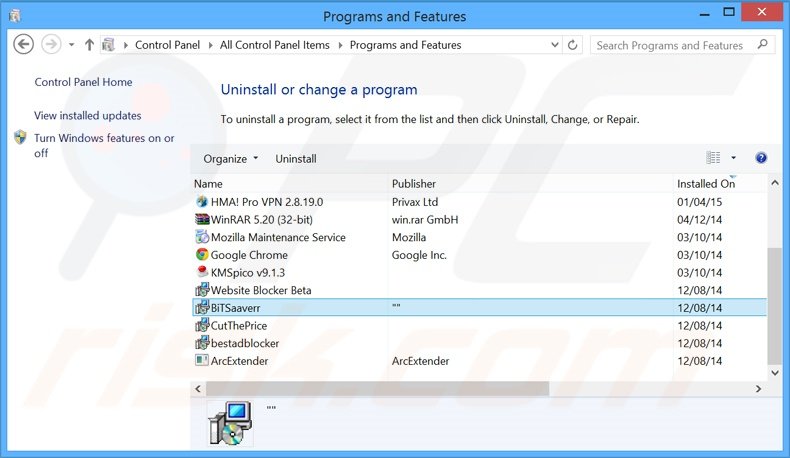Refresh the Programs and Features list
Image resolution: width=790 pixels, height=458 pixels.
pos(572,45)
